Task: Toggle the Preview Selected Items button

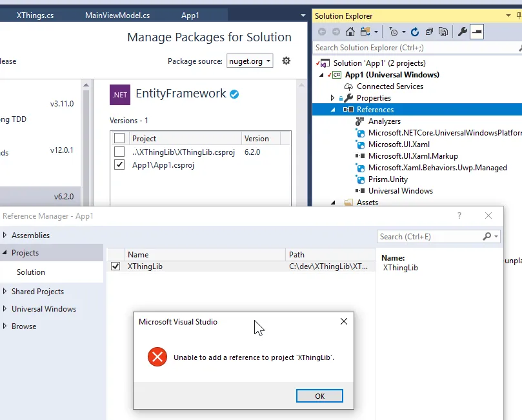Action: (477, 32)
